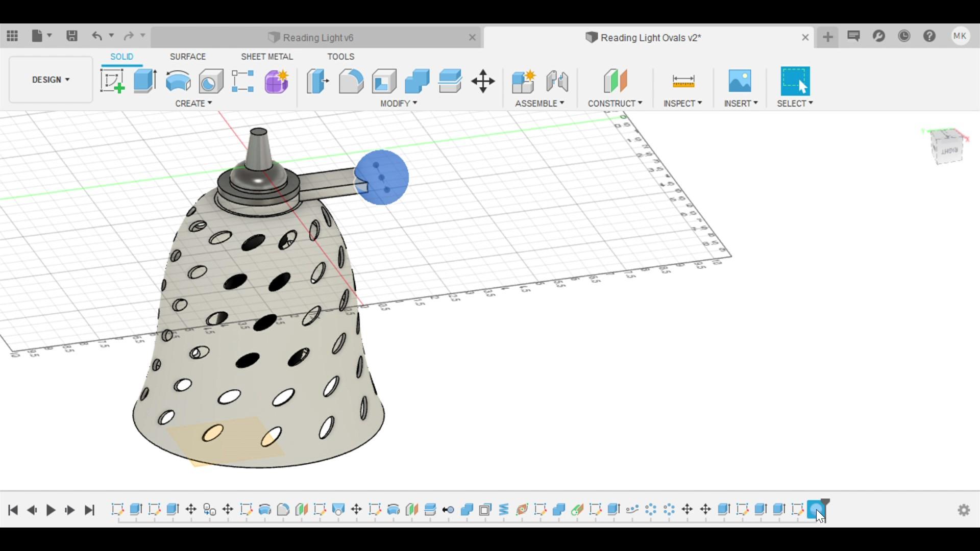Activate the Extrude tool

click(144, 81)
